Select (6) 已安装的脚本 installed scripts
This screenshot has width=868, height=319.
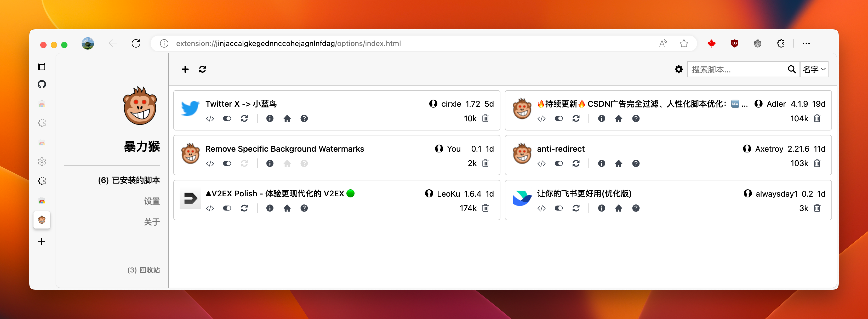[x=129, y=180]
